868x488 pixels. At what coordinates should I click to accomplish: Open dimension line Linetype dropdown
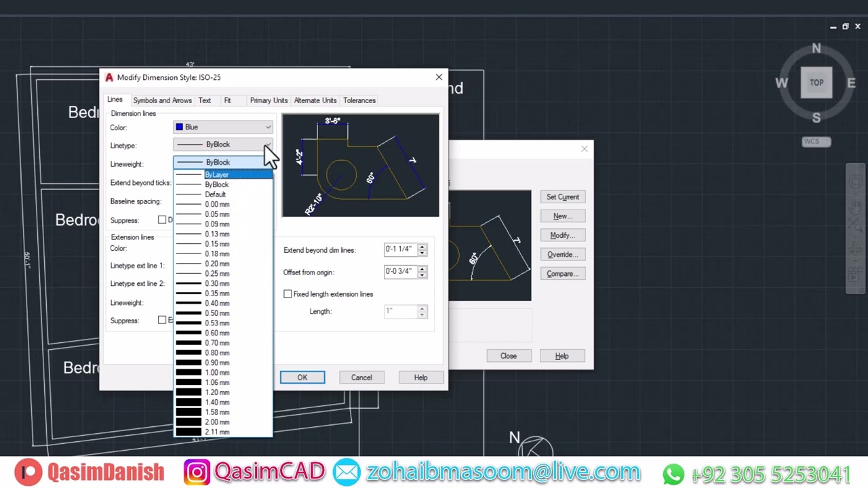(x=223, y=144)
